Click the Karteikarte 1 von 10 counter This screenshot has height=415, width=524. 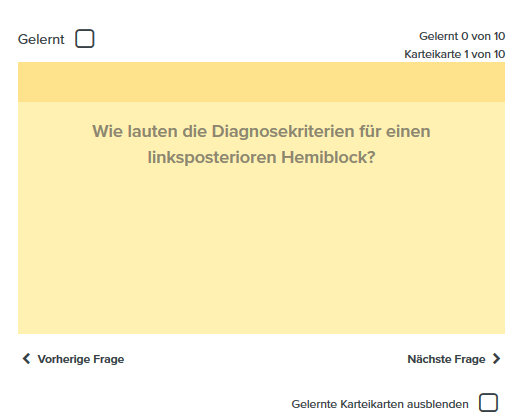point(454,54)
